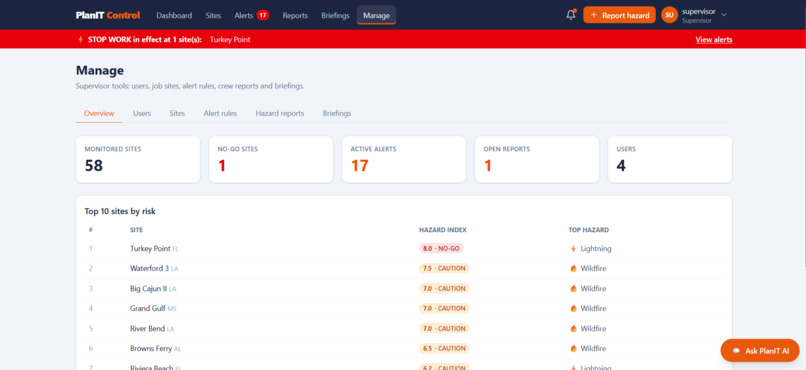The image size is (806, 370).
Task: Click the River Bend site name
Action: coord(148,328)
